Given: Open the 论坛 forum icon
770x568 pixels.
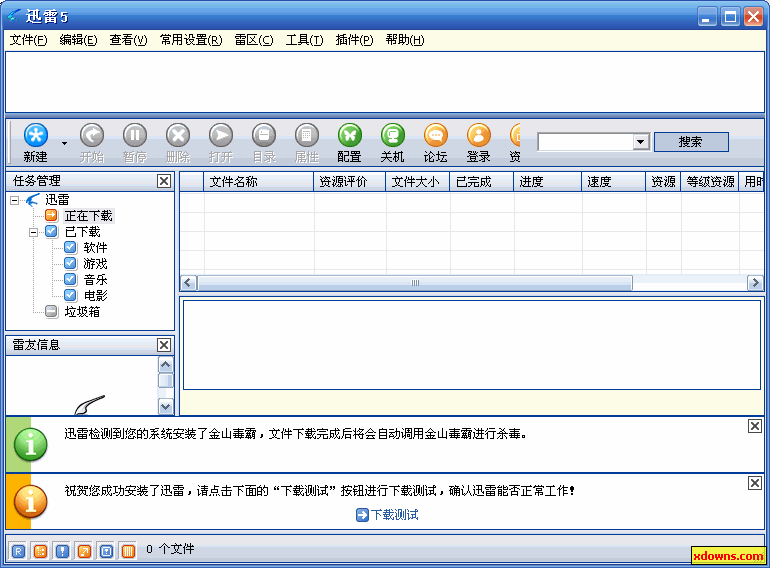Looking at the screenshot, I should tap(436, 135).
